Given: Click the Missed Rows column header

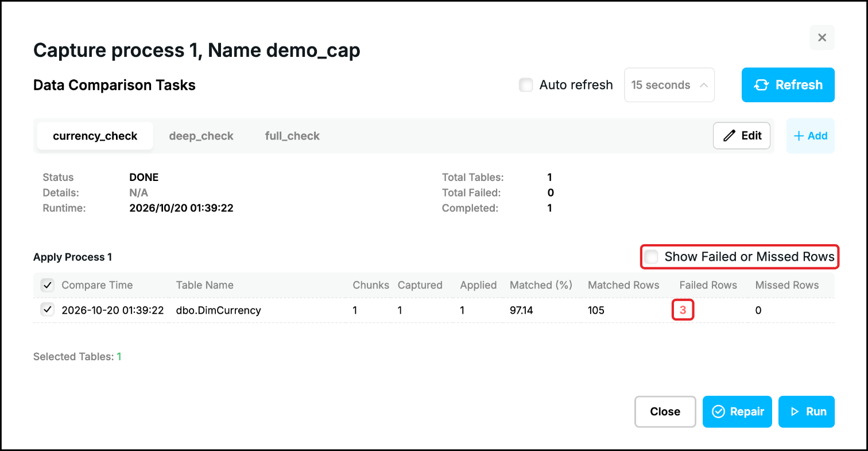Looking at the screenshot, I should [x=786, y=285].
